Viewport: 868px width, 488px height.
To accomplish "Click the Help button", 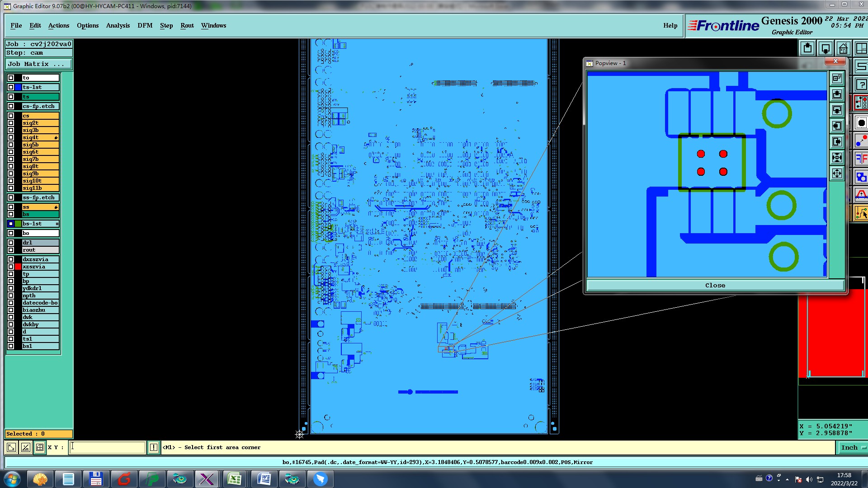I will (670, 25).
